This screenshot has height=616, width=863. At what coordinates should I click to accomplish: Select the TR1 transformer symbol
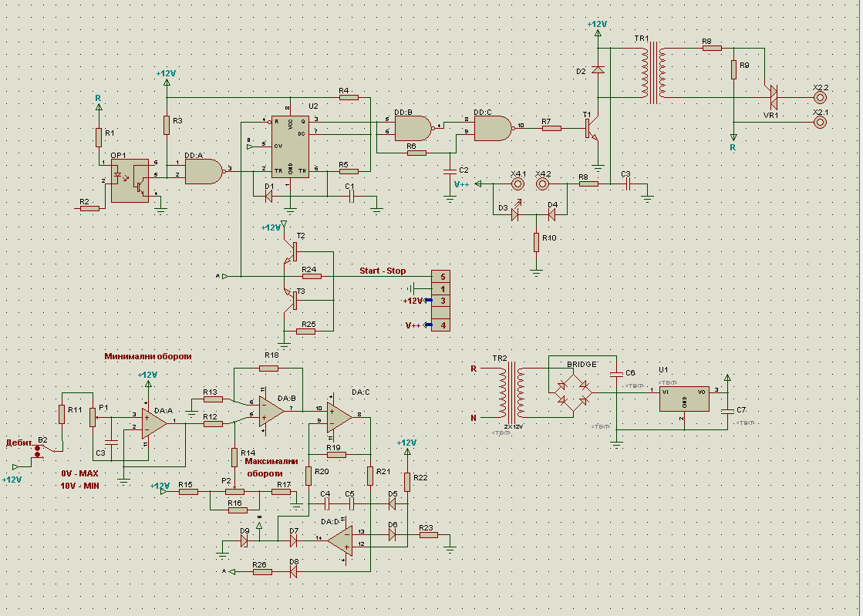pyautogui.click(x=652, y=73)
